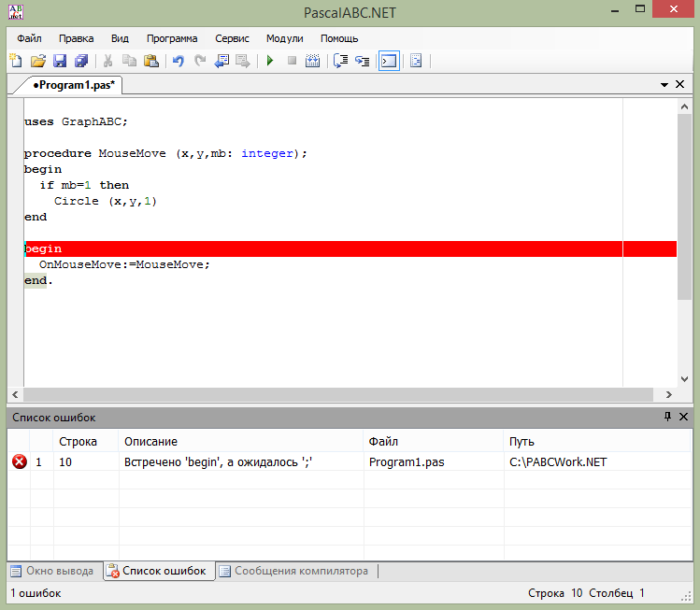The image size is (700, 610).
Task: Compile the program using the build icon
Action: (312, 61)
